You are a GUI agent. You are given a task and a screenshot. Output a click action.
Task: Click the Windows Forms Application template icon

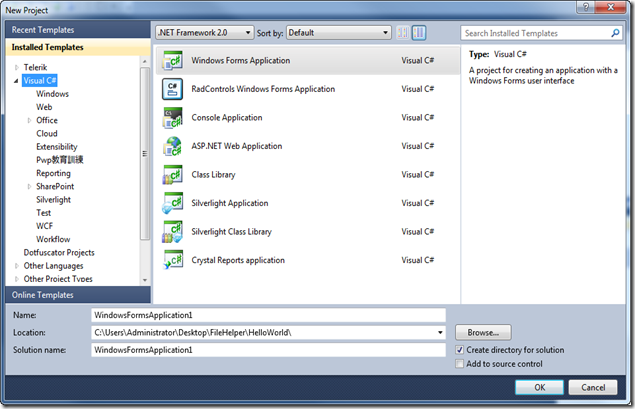pyautogui.click(x=173, y=61)
